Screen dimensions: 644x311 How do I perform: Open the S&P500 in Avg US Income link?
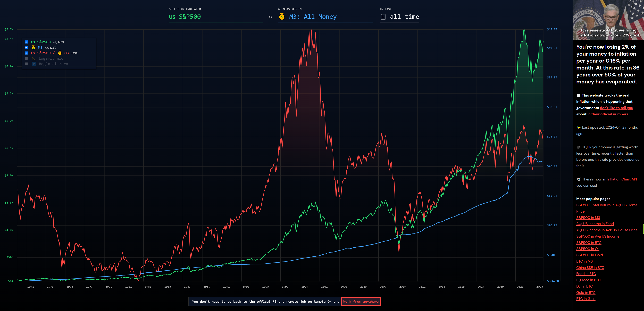pos(598,236)
